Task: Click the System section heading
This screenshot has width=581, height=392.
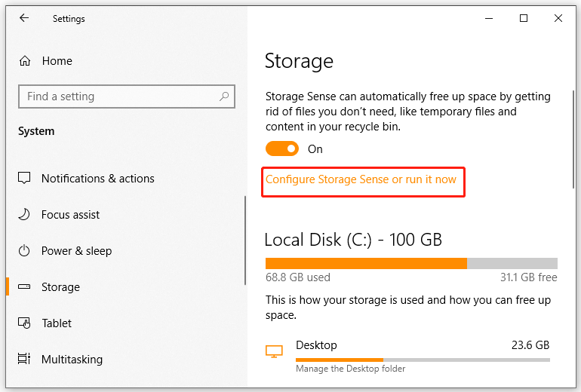Action: 36,131
